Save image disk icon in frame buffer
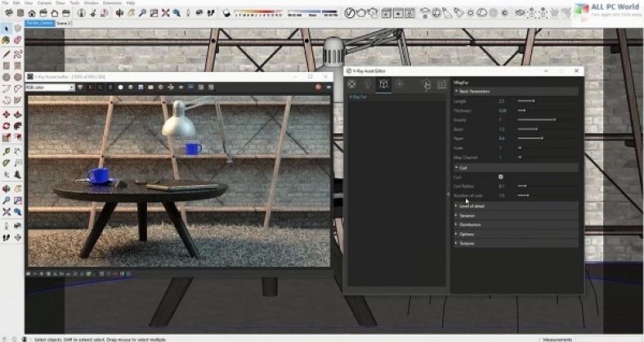This screenshot has height=342, width=644. pos(141,88)
